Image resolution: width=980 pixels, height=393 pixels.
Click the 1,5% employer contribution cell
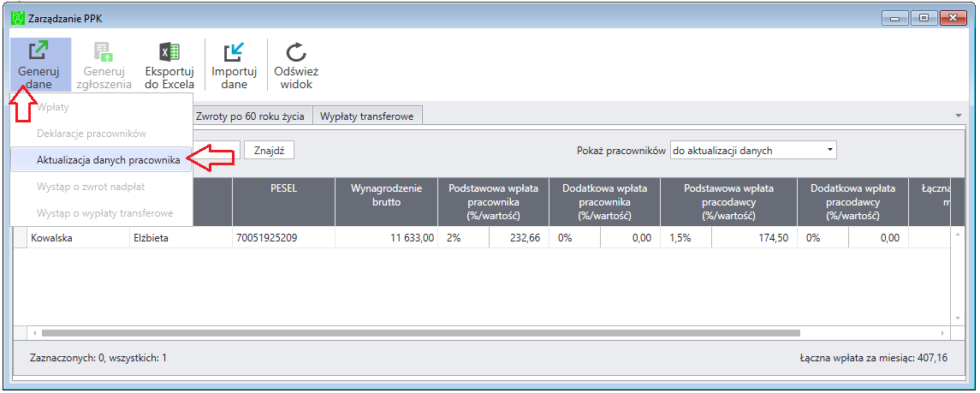pos(685,237)
